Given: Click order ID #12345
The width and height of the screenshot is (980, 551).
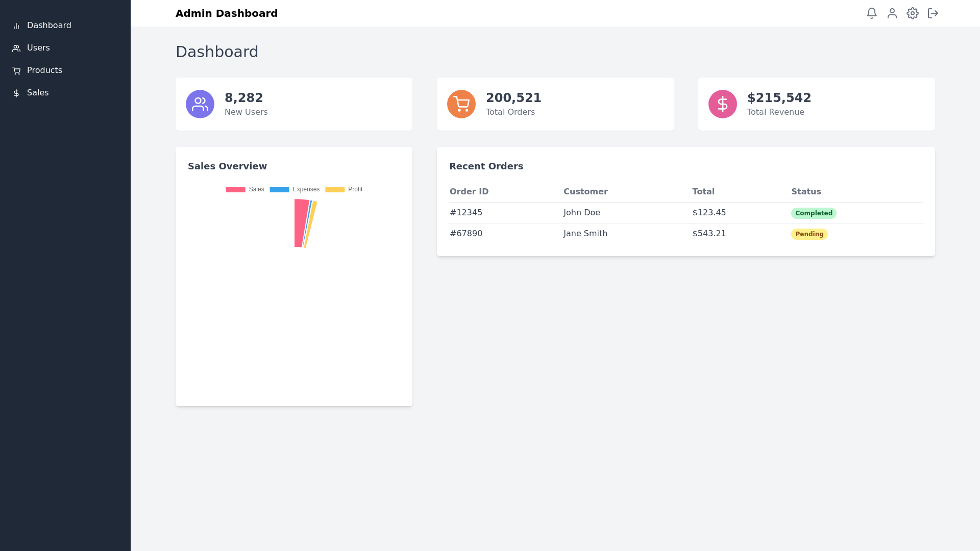Looking at the screenshot, I should tap(466, 213).
